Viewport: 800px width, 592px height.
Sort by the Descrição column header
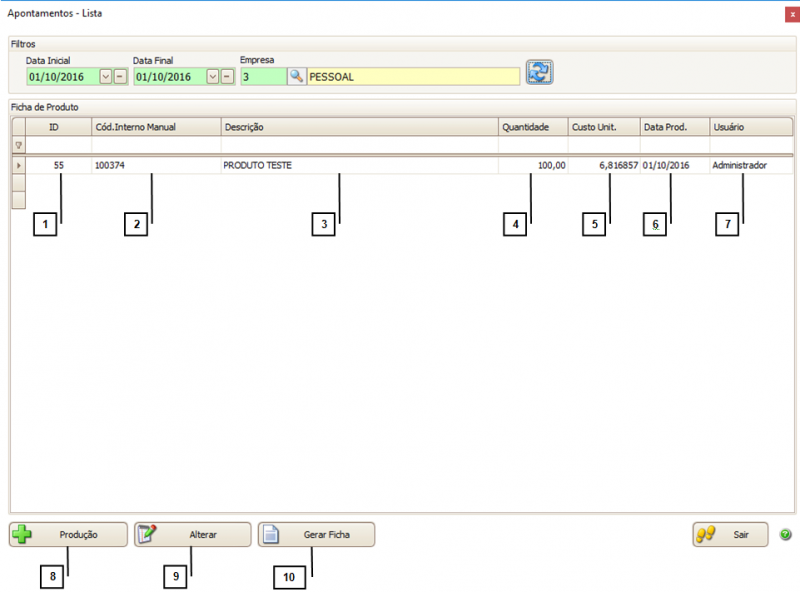(358, 127)
